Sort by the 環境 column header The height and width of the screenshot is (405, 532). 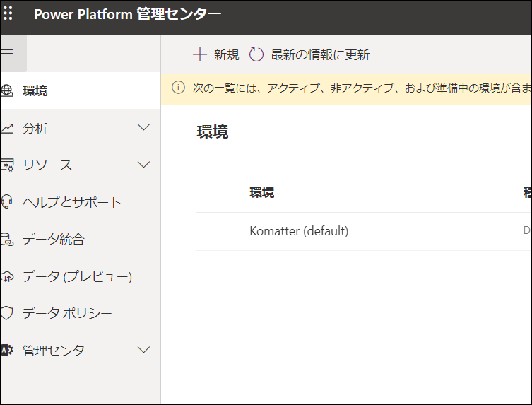point(262,192)
